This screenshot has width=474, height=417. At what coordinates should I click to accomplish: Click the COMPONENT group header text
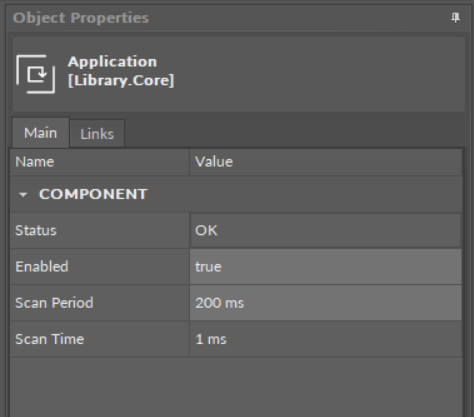(x=93, y=194)
